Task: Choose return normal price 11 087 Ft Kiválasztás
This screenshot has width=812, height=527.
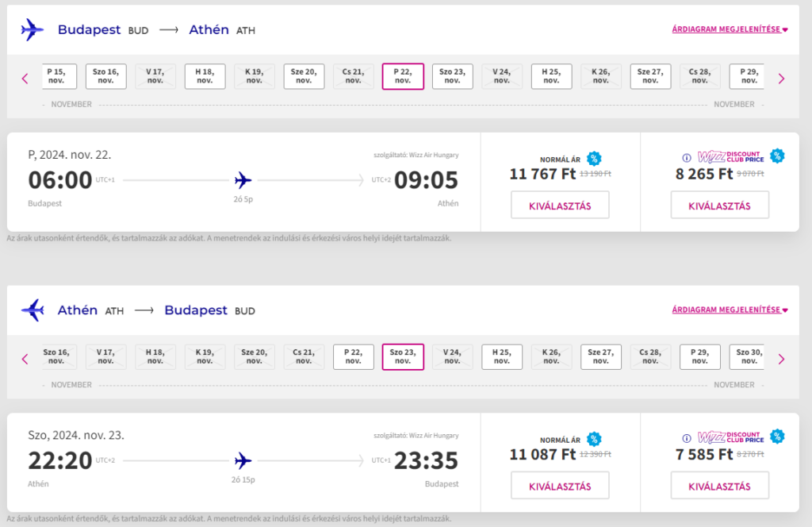Action: pyautogui.click(x=560, y=485)
